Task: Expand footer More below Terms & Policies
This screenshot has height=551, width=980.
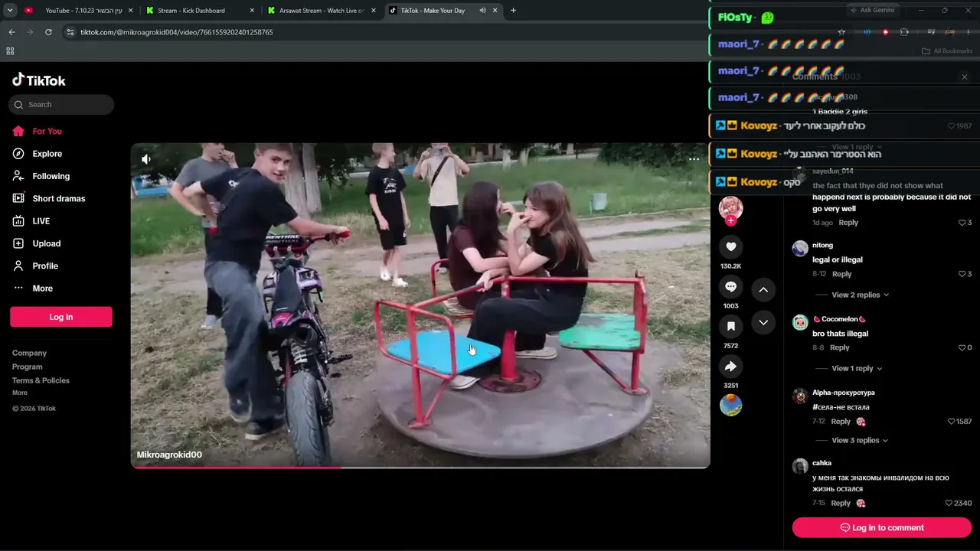Action: (x=20, y=393)
